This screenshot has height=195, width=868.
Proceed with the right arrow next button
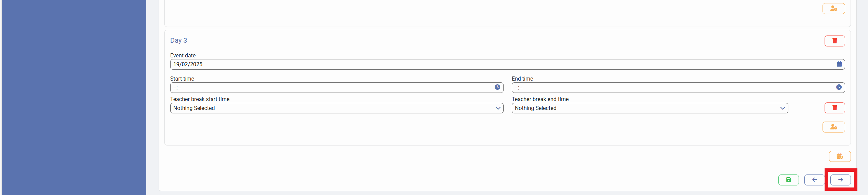pyautogui.click(x=840, y=180)
